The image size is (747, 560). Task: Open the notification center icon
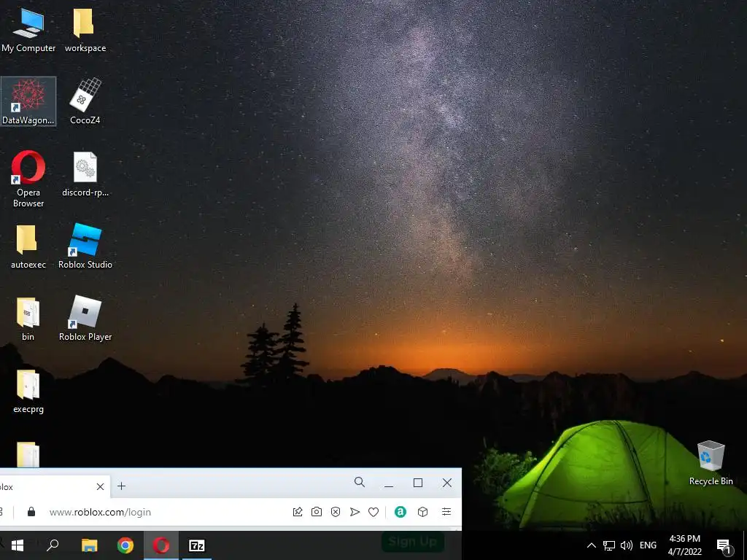(724, 546)
